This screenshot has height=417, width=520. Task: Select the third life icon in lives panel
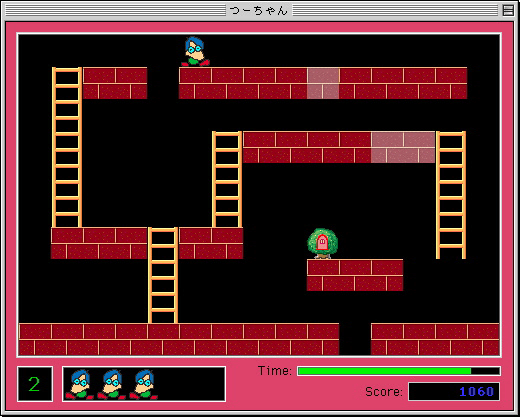(144, 384)
